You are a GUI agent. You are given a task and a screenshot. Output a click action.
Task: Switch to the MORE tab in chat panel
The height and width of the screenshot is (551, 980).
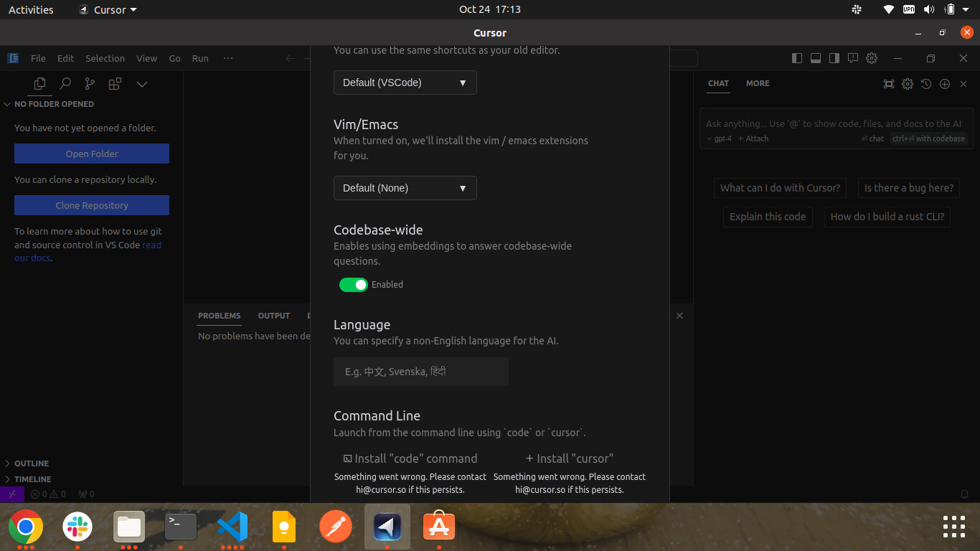point(758,83)
